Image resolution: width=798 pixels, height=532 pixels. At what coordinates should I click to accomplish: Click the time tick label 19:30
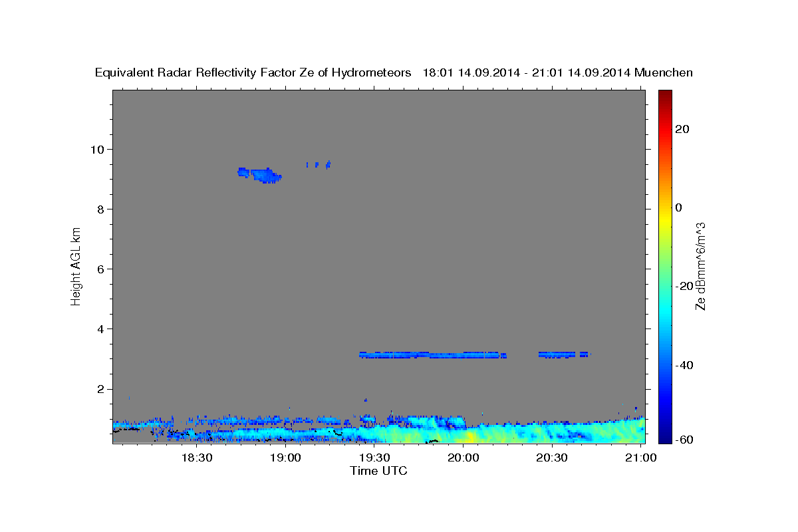click(374, 458)
